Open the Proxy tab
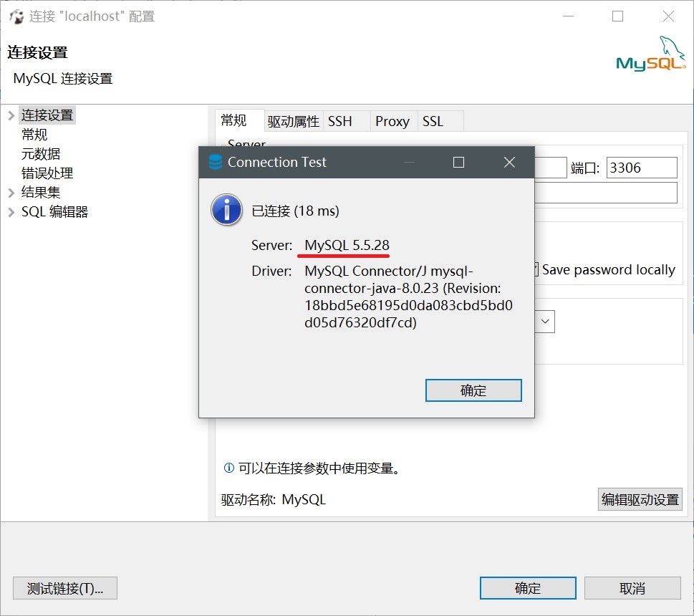Image resolution: width=694 pixels, height=616 pixels. tap(392, 121)
